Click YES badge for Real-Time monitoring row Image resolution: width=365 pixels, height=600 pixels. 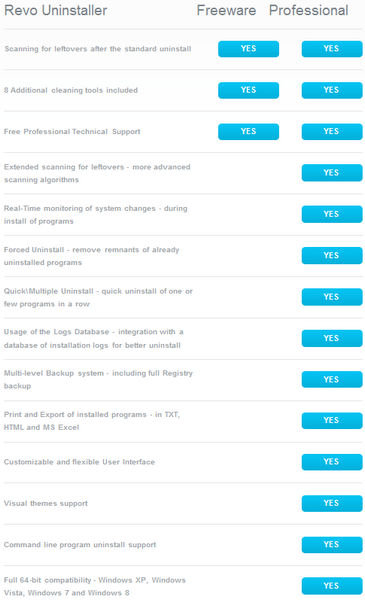click(x=332, y=214)
